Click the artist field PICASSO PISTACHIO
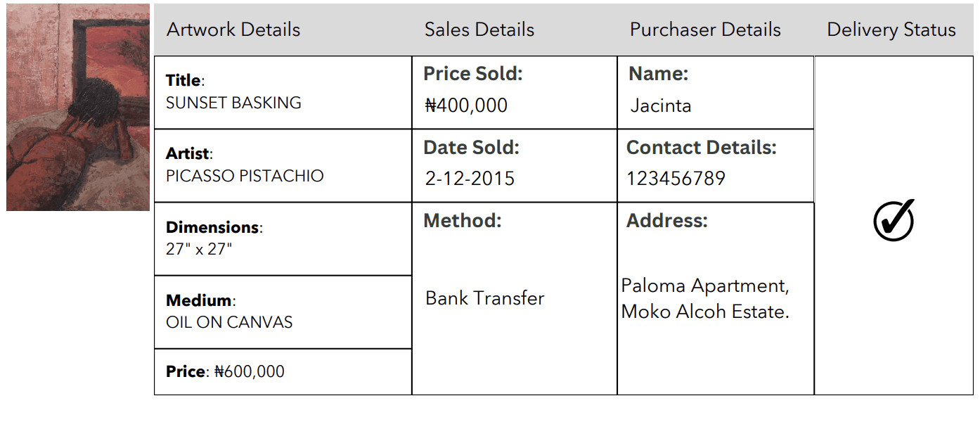 coord(245,176)
